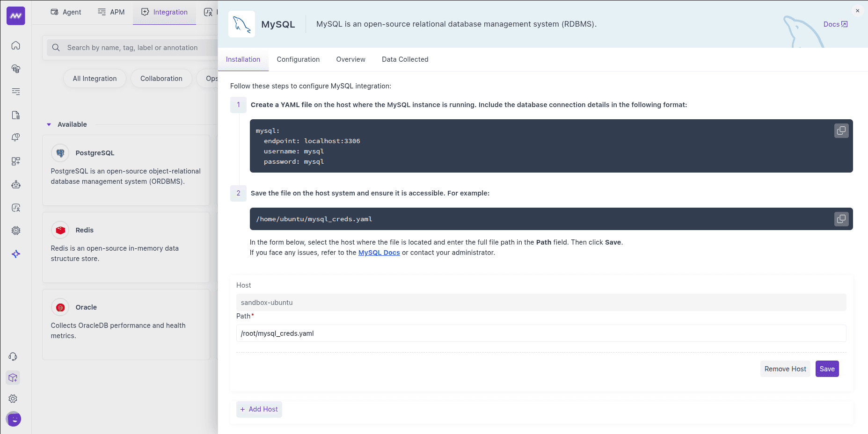Select the Home icon in the sidebar
Viewport: 868px width, 434px height.
[15, 45]
